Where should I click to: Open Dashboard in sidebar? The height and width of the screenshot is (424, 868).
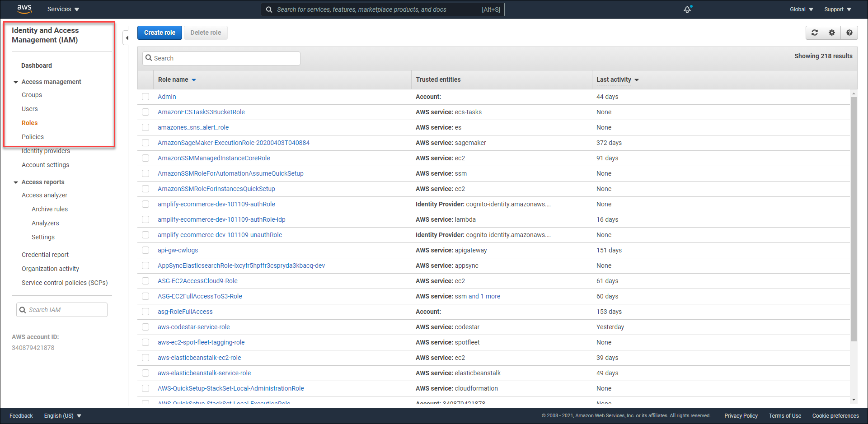tap(37, 65)
